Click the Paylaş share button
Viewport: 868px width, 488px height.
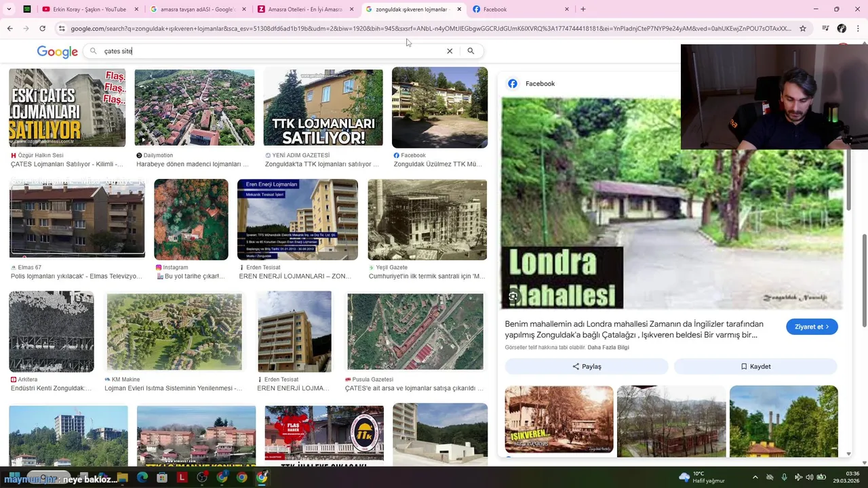pyautogui.click(x=587, y=367)
